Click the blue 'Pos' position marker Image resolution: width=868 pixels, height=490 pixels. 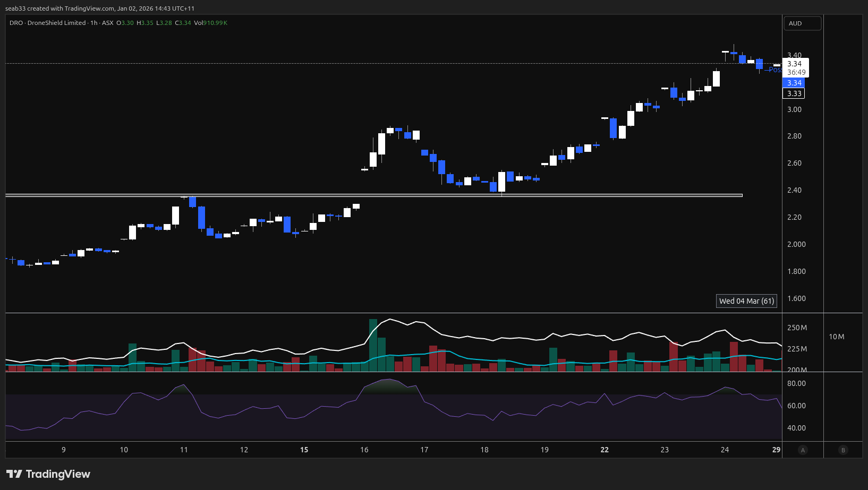click(x=775, y=70)
